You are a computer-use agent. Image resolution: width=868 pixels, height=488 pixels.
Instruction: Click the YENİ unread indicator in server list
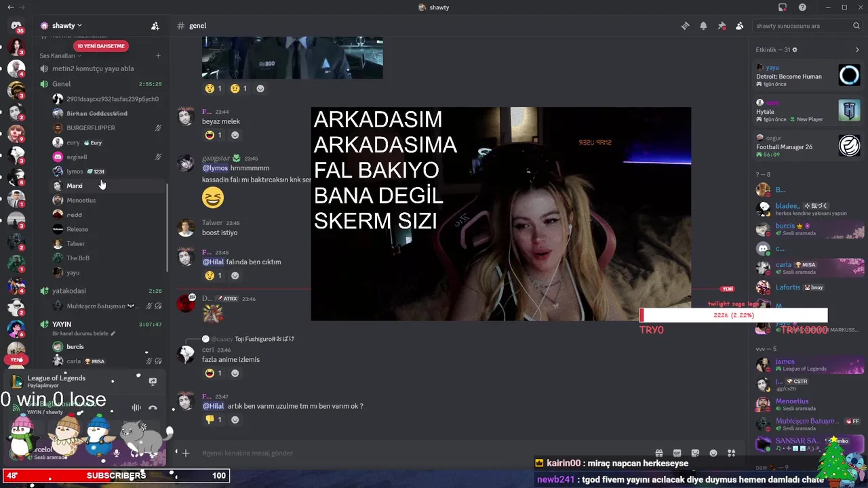pyautogui.click(x=16, y=360)
